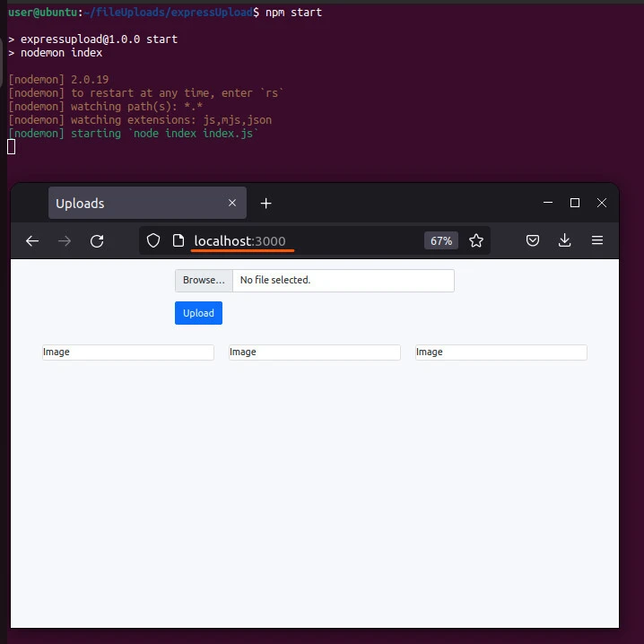Bookmark this page with the star icon
Viewport: 644px width, 644px height.
tap(476, 240)
